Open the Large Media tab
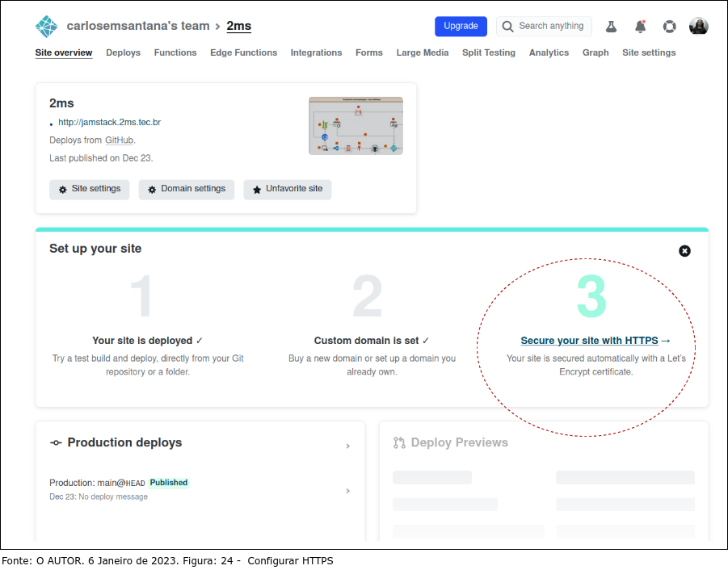 tap(422, 53)
